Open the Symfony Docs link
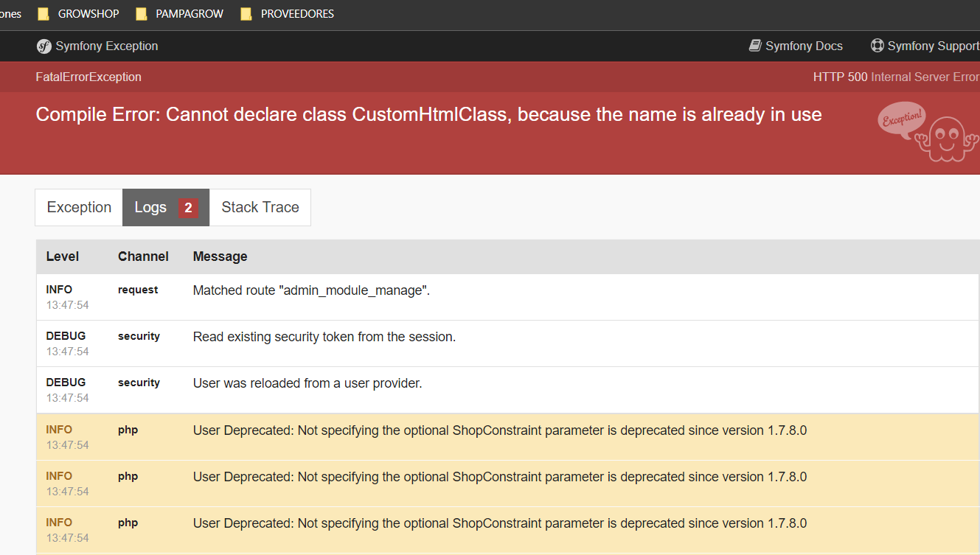This screenshot has height=555, width=980. [804, 46]
